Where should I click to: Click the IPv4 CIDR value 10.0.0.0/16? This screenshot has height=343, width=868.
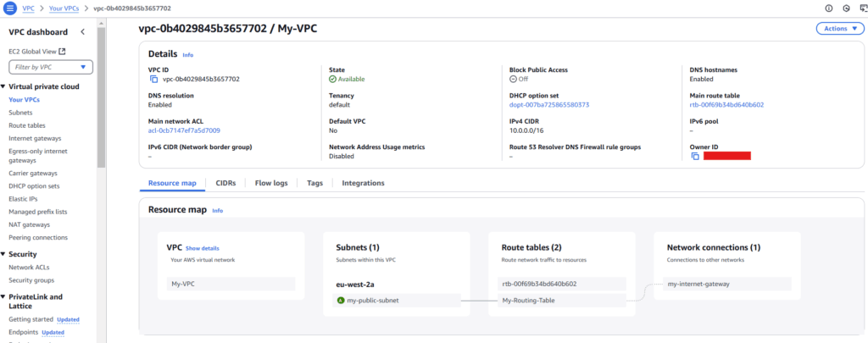[527, 130]
